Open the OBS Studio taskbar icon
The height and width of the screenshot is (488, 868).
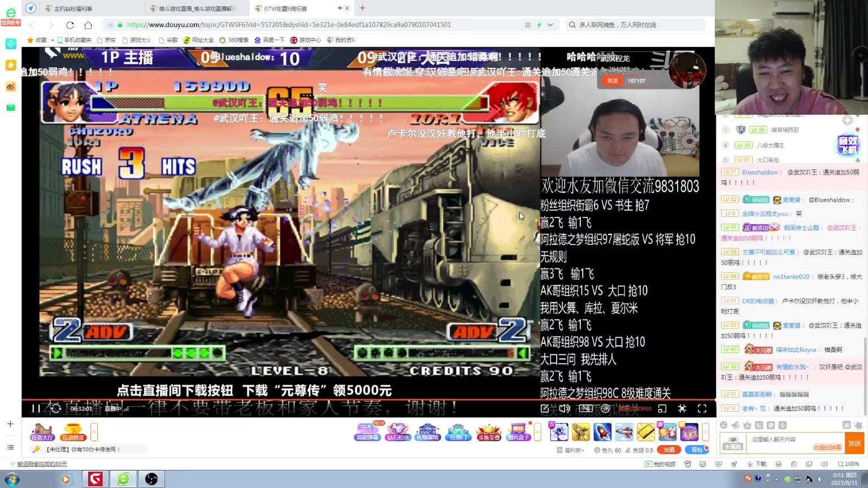click(x=151, y=480)
